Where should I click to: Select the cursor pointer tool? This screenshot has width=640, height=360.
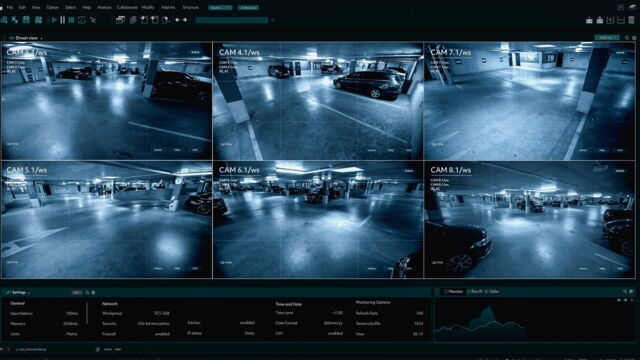coord(93,20)
